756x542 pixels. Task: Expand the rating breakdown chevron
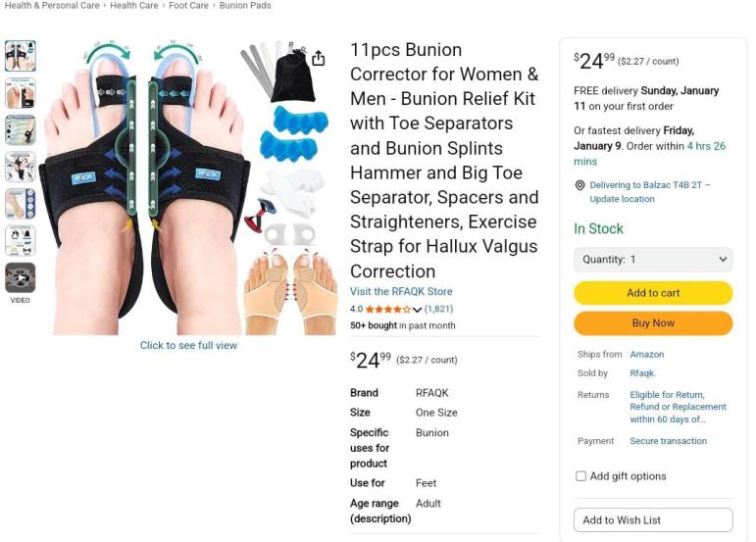point(418,310)
